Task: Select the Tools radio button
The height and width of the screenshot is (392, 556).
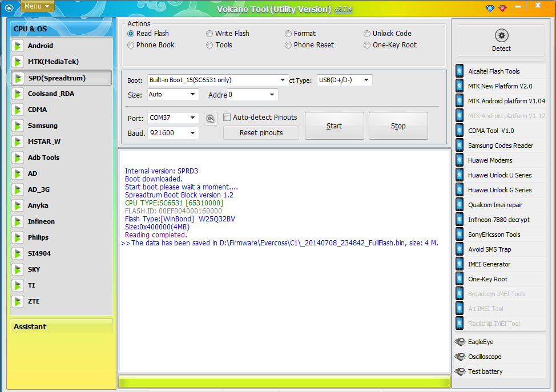Action: pyautogui.click(x=209, y=45)
